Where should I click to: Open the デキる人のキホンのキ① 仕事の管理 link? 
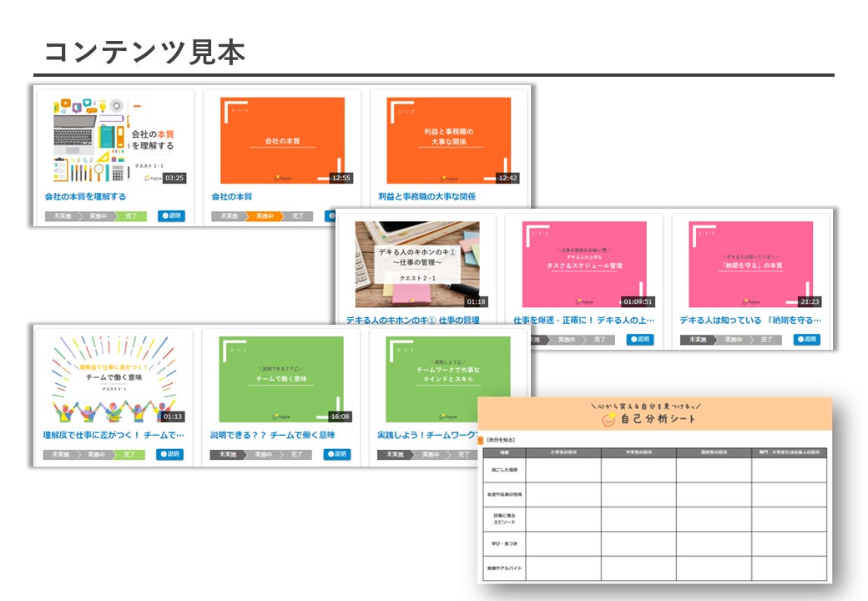413,320
